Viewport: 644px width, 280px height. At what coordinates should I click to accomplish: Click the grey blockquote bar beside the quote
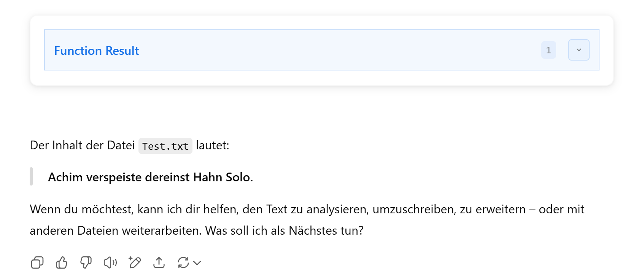pyautogui.click(x=31, y=176)
